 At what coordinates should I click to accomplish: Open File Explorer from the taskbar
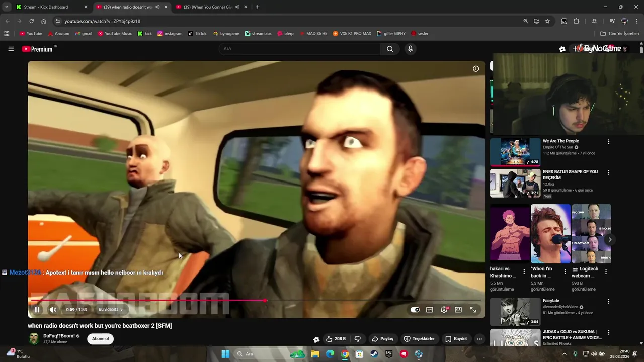(x=315, y=354)
